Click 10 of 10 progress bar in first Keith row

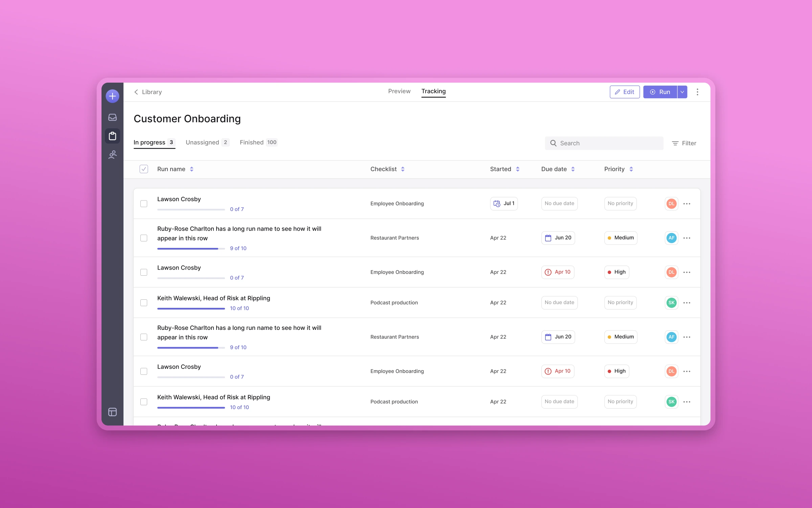click(191, 309)
